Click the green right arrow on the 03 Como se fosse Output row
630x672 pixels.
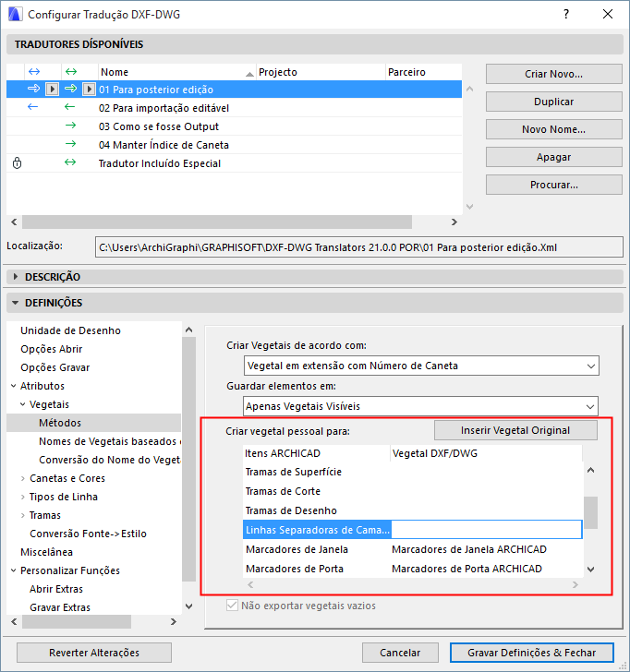coord(70,126)
